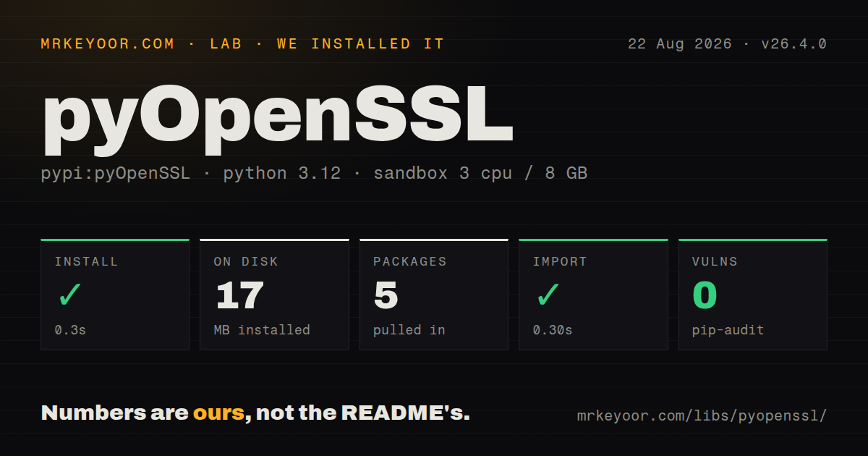Image resolution: width=868 pixels, height=456 pixels.
Task: Click the '17' on-disk size number
Action: 239,295
